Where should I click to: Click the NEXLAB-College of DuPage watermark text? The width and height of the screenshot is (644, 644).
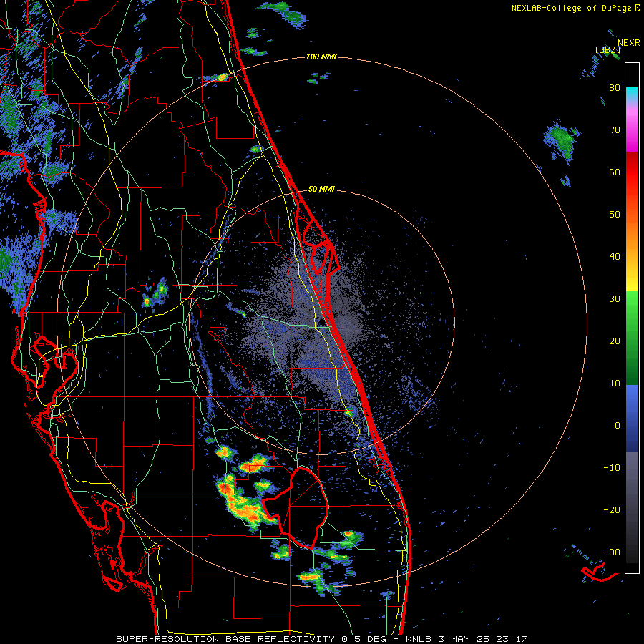click(x=575, y=8)
